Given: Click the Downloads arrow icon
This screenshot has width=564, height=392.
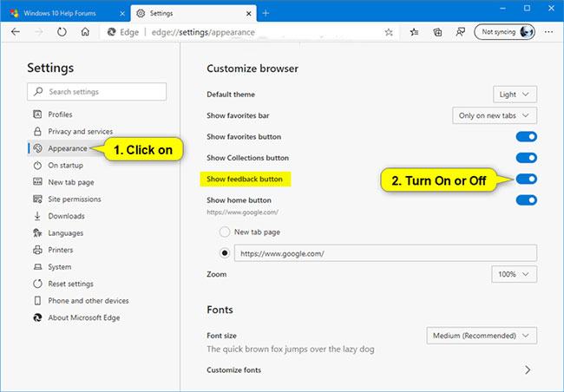Looking at the screenshot, I should point(37,216).
